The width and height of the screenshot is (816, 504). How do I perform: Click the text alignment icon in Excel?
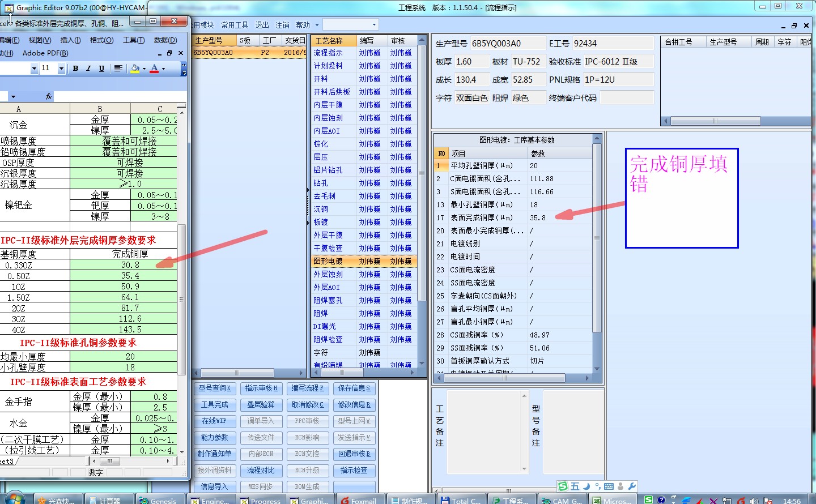click(x=118, y=69)
